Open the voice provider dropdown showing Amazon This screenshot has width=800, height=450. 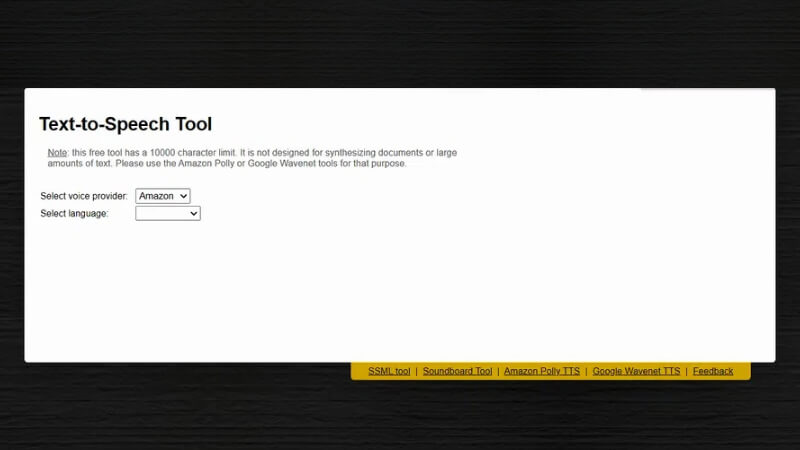[163, 196]
